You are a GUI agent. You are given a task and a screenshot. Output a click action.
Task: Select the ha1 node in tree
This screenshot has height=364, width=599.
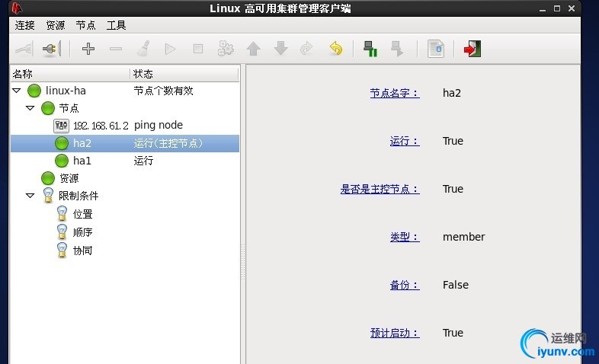click(82, 161)
